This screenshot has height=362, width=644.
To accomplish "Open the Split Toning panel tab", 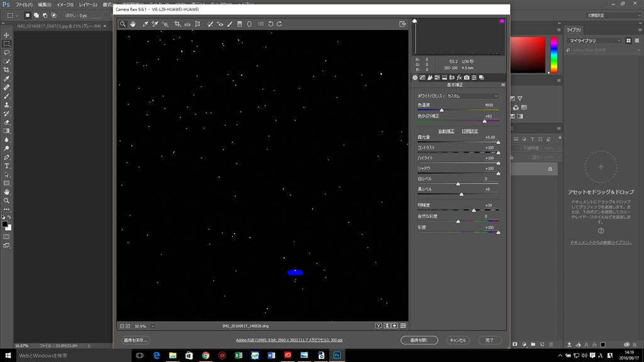I will pyautogui.click(x=445, y=77).
